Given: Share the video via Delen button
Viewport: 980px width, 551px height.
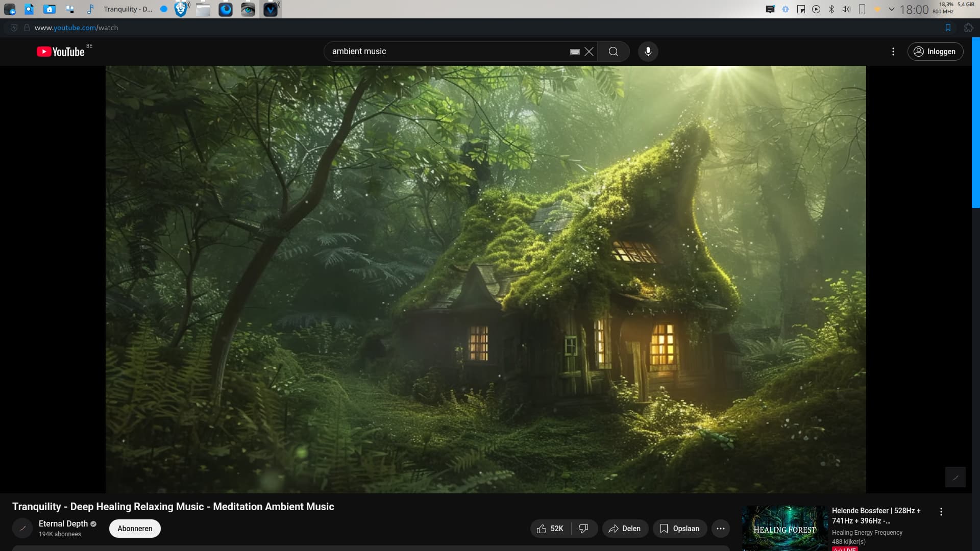Looking at the screenshot, I should click(625, 529).
